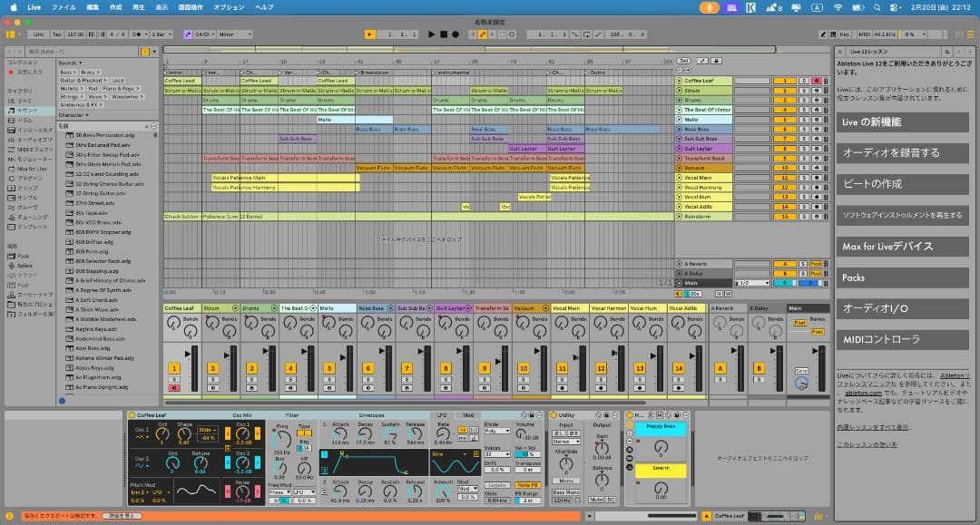The height and width of the screenshot is (525, 980).
Task: Select Instruments category in browser sidebar
Action: pos(30,130)
